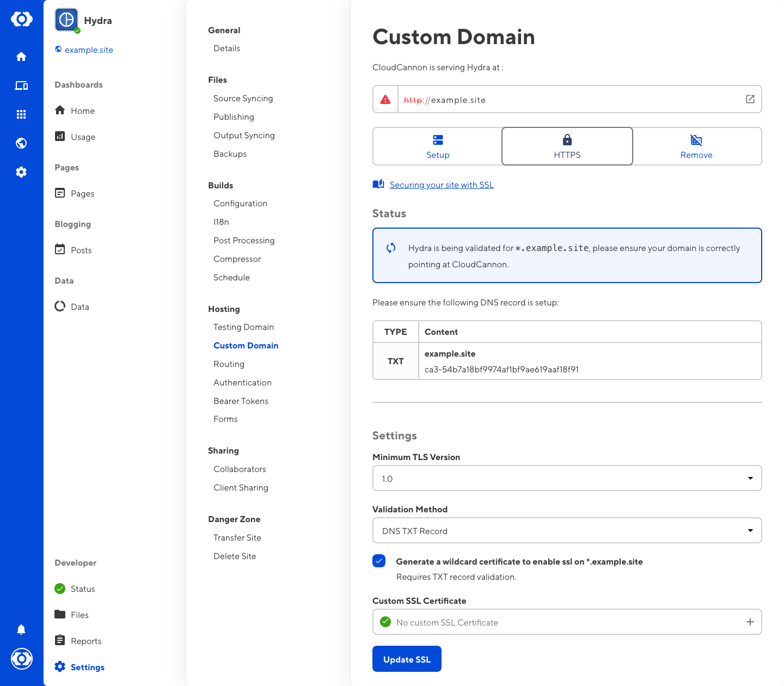Image resolution: width=784 pixels, height=686 pixels.
Task: Click the validation refresh spinner icon
Action: (391, 248)
